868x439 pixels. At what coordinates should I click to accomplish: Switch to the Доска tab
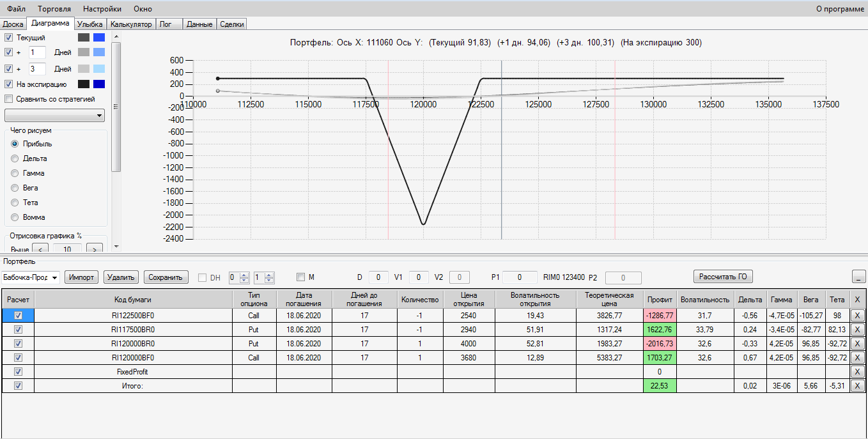[13, 24]
